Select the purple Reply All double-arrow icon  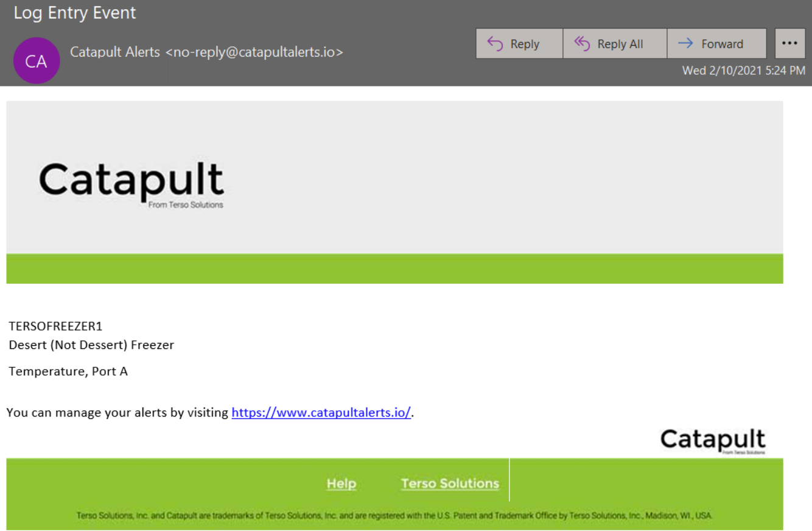coord(581,43)
